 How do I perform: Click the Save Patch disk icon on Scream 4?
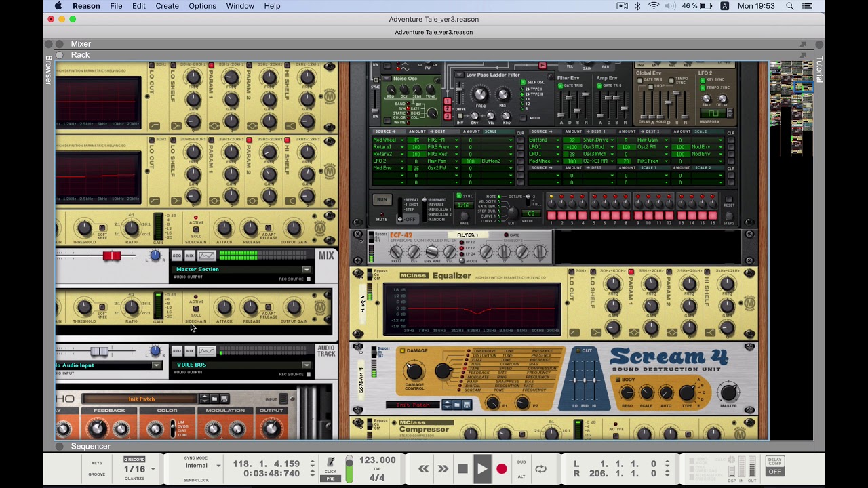coord(467,405)
